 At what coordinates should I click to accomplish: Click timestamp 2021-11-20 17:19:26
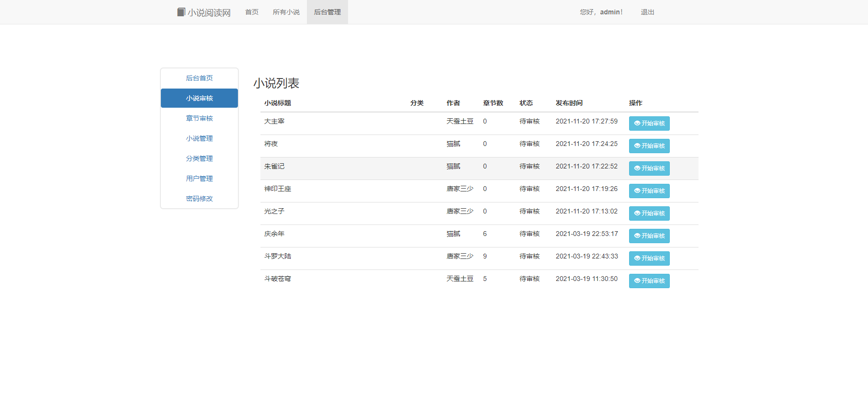586,189
